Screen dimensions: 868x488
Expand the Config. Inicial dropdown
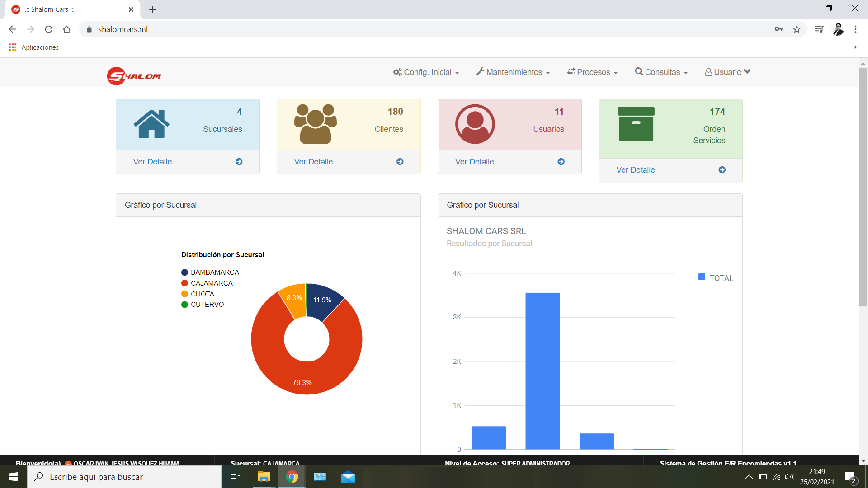426,72
